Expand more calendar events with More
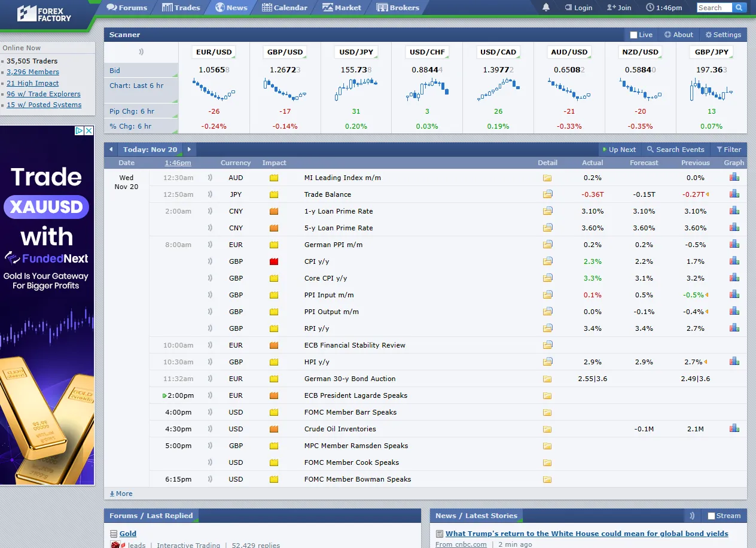This screenshot has height=548, width=756. [x=121, y=494]
